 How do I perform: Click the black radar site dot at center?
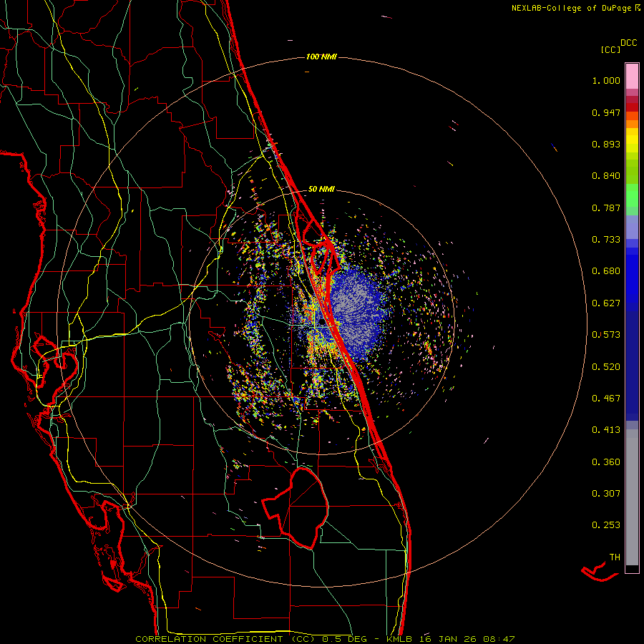pos(321,321)
